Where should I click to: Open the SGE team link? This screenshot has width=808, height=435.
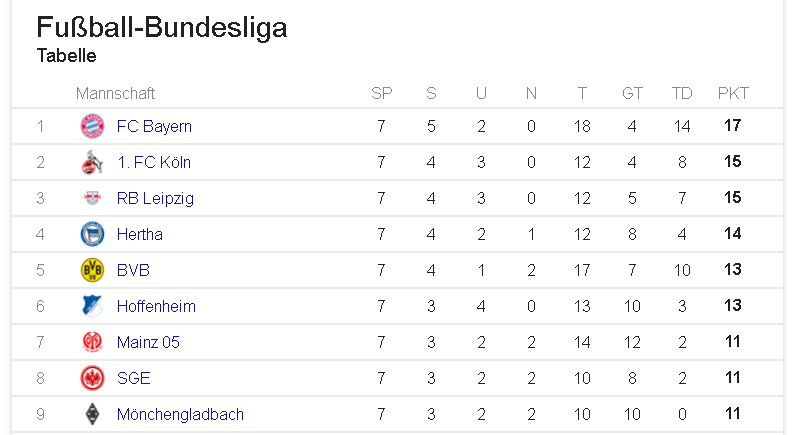(133, 378)
